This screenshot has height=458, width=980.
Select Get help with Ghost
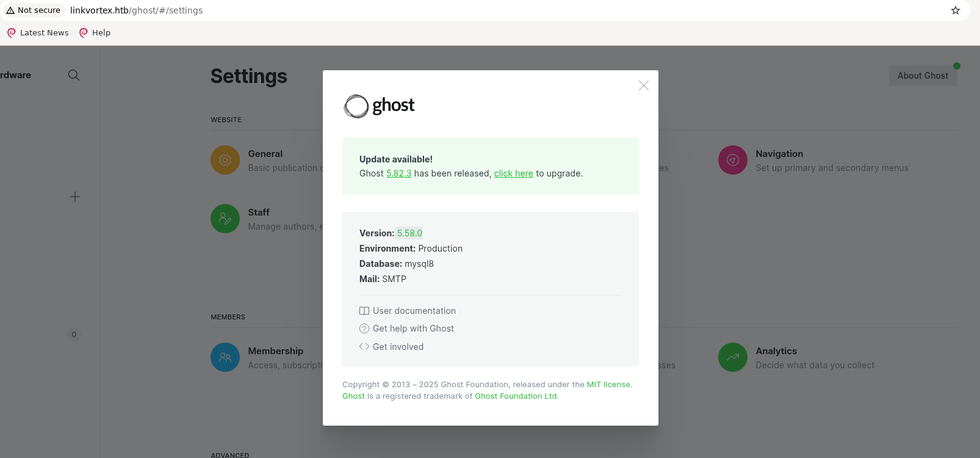point(413,329)
